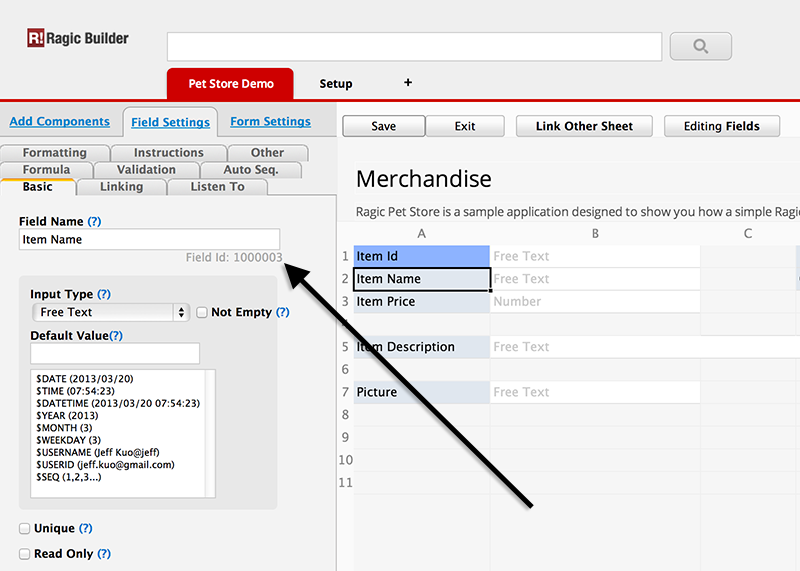Select $USERNAME default value option
This screenshot has height=571, width=800.
(98, 452)
